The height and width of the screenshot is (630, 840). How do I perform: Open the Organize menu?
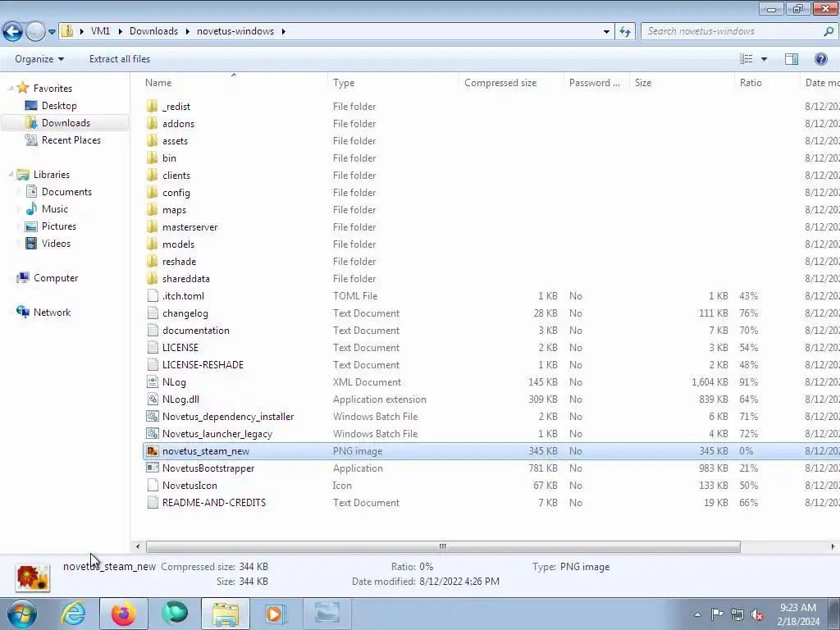39,59
